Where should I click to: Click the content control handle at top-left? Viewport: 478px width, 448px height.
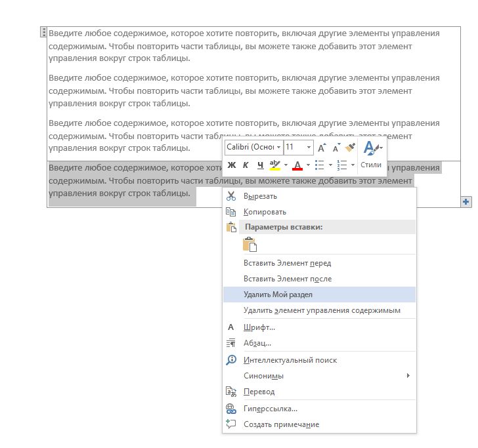coord(43,32)
